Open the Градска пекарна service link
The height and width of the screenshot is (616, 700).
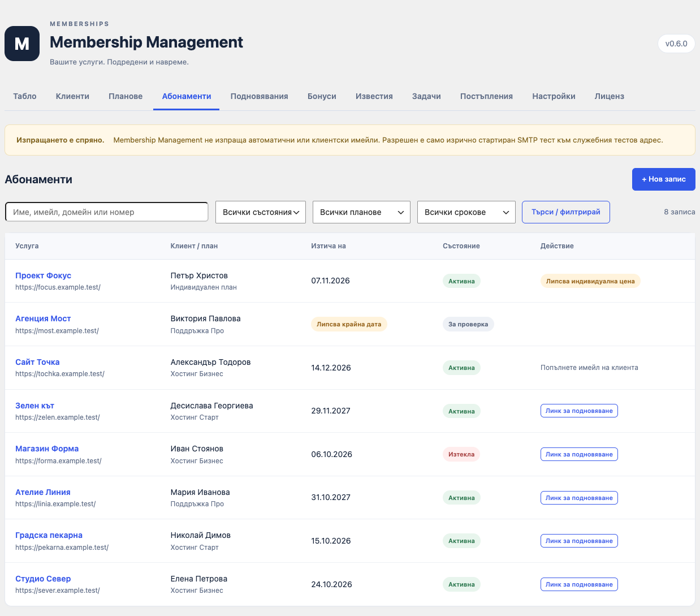click(49, 535)
